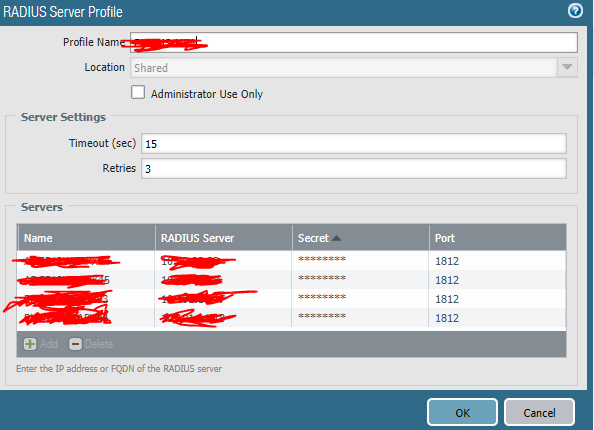Click the minus Delete icon
Screen dimensions: 594x430
(x=75, y=344)
